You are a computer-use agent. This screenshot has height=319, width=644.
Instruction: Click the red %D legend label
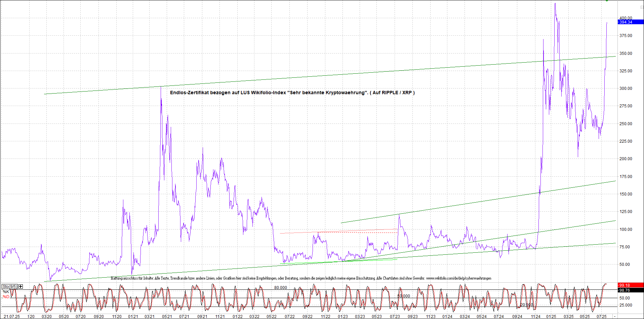[x=6, y=297]
